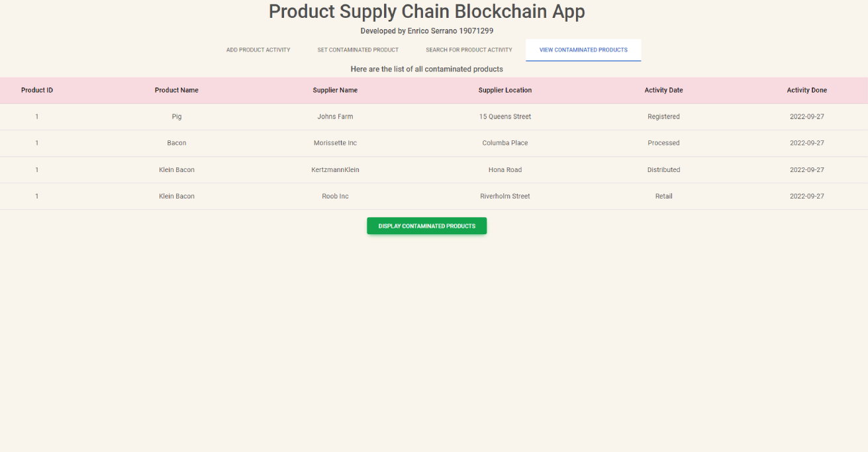Select the Search For Product Activity tab
868x452 pixels.
point(469,50)
